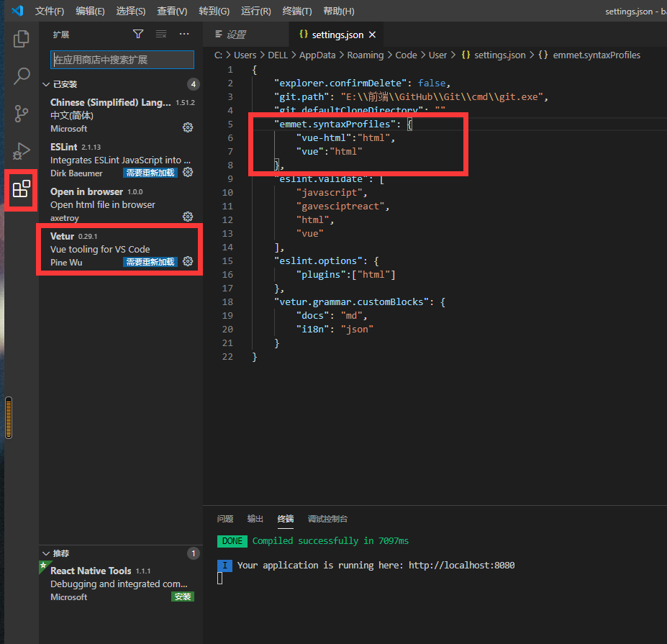Click Roaming in the breadcrumb path
The image size is (667, 644).
click(366, 55)
